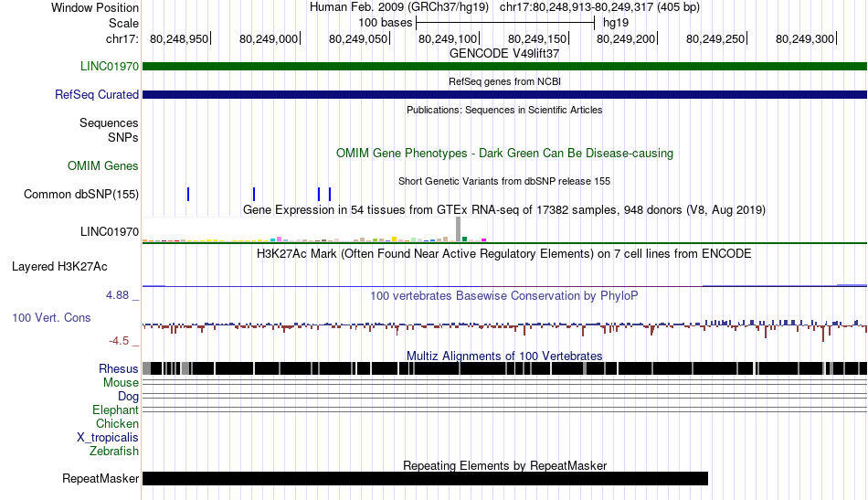The height and width of the screenshot is (500, 868).
Task: Click the 100 bases scale bar
Action: [x=505, y=23]
